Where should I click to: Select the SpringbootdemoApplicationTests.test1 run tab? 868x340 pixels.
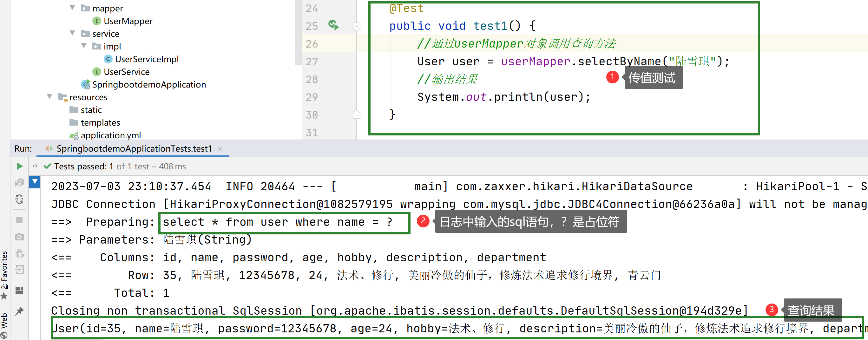[134, 149]
